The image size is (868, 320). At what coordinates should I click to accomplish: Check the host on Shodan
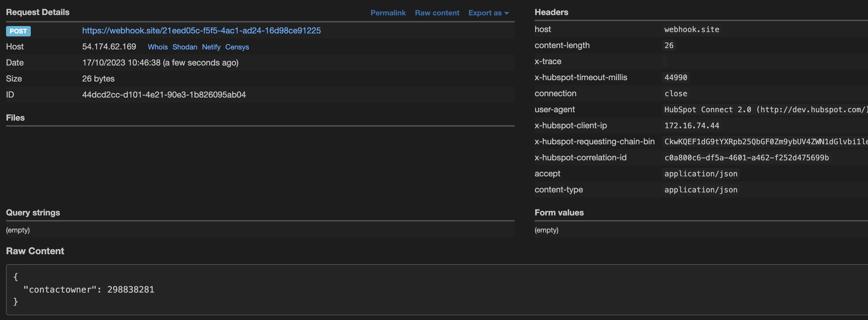point(185,47)
